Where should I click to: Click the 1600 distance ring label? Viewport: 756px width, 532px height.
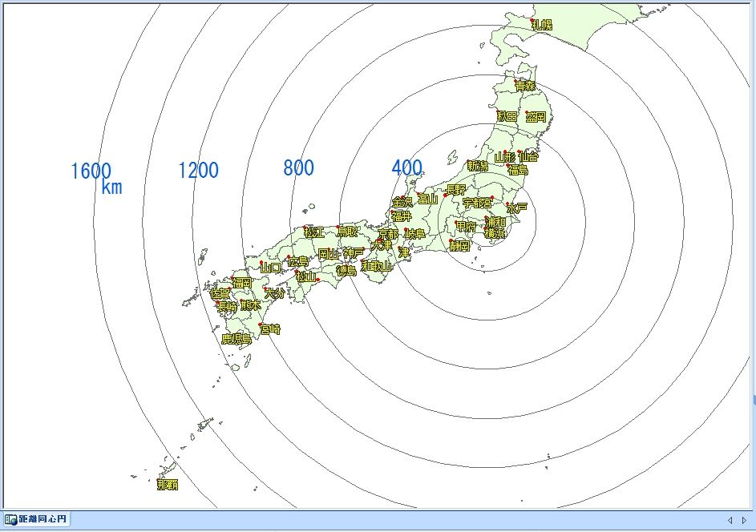point(91,171)
